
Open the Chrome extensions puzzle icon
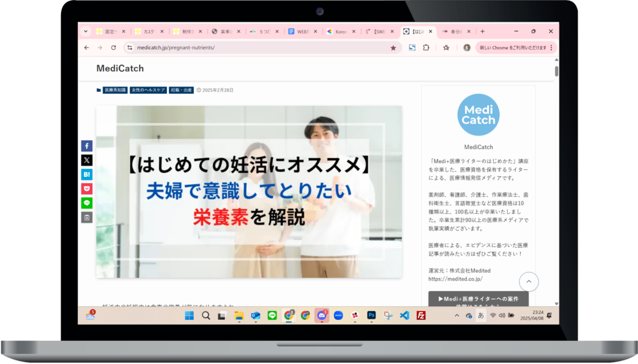(x=426, y=47)
